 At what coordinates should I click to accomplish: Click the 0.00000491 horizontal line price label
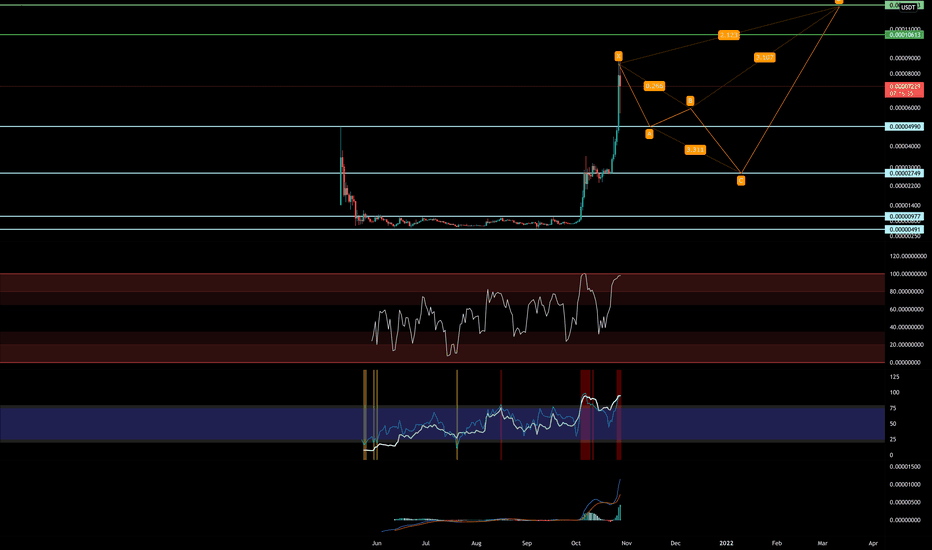point(904,230)
